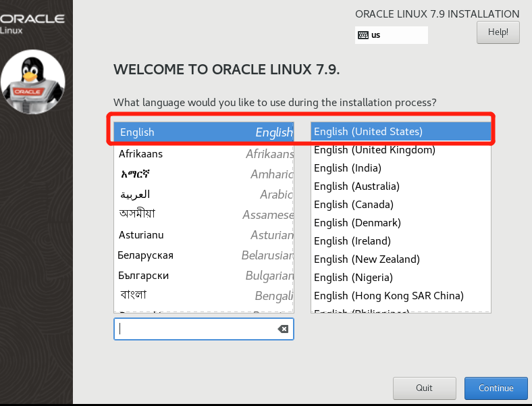Pick Bengali language row
The image size is (532, 406).
[x=204, y=295]
